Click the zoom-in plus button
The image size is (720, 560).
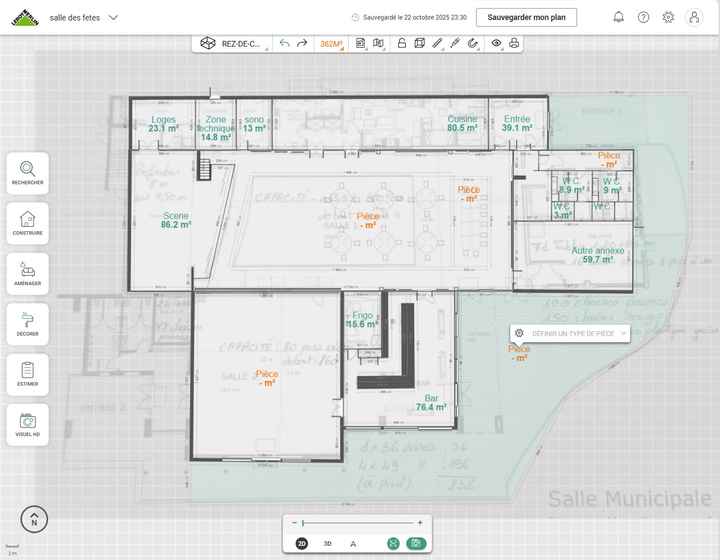[420, 522]
